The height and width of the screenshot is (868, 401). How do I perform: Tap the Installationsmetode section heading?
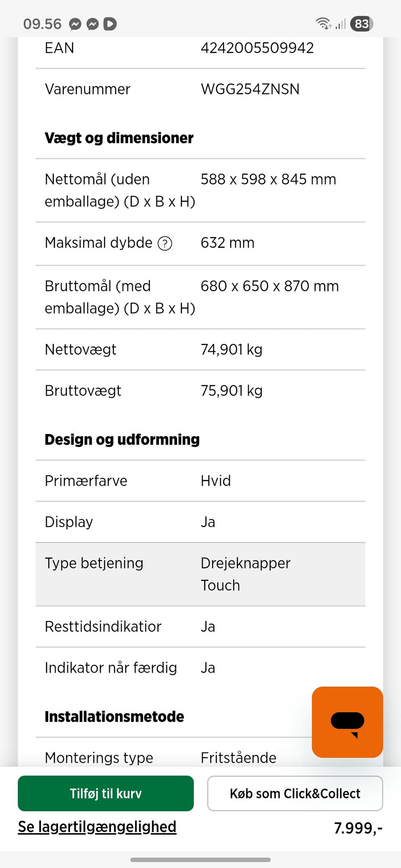tap(114, 717)
